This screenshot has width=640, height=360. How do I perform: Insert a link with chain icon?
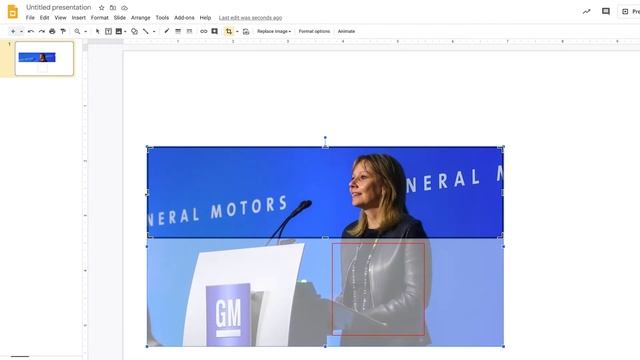coord(204,31)
